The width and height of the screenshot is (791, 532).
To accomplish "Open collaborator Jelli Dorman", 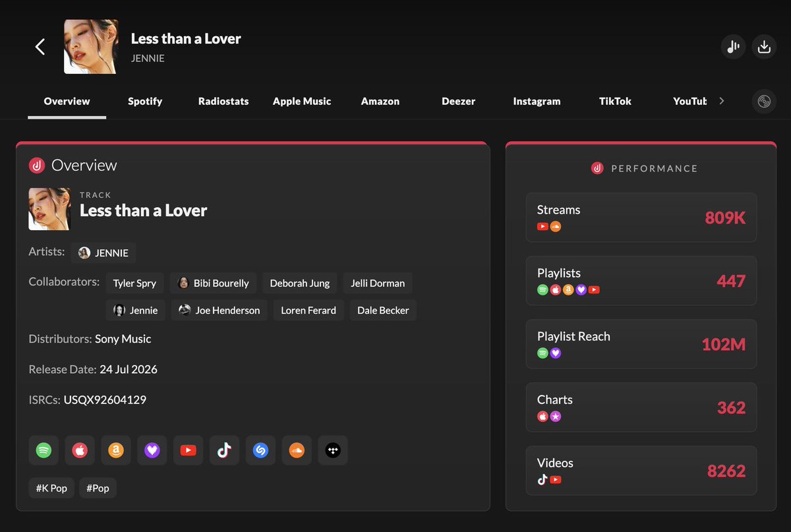I will 378,283.
